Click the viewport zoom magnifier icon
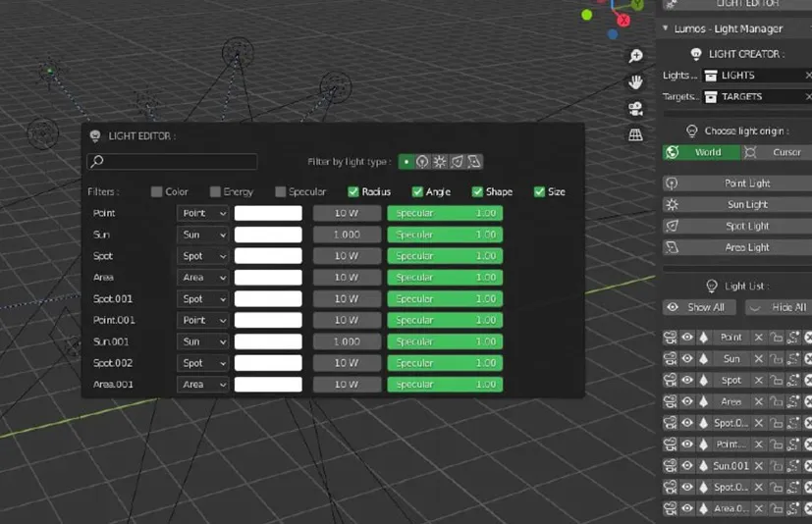Image resolution: width=812 pixels, height=524 pixels. tap(635, 56)
